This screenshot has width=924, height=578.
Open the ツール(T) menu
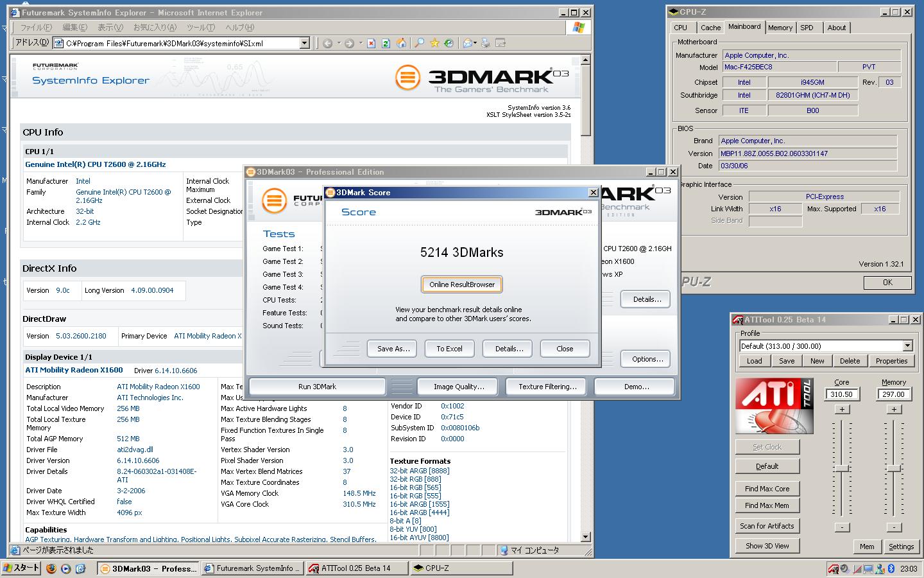point(201,27)
